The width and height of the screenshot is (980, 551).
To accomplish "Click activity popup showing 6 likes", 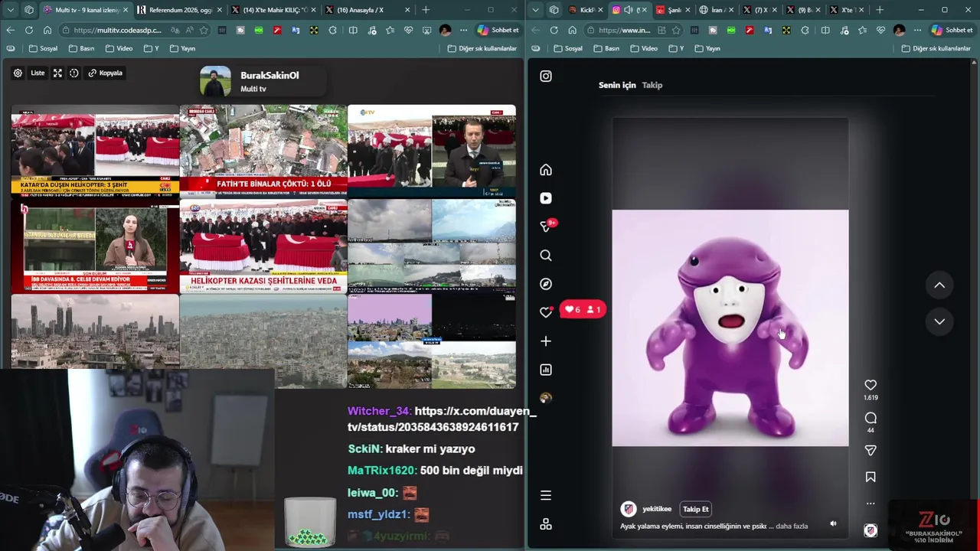I will 583,309.
